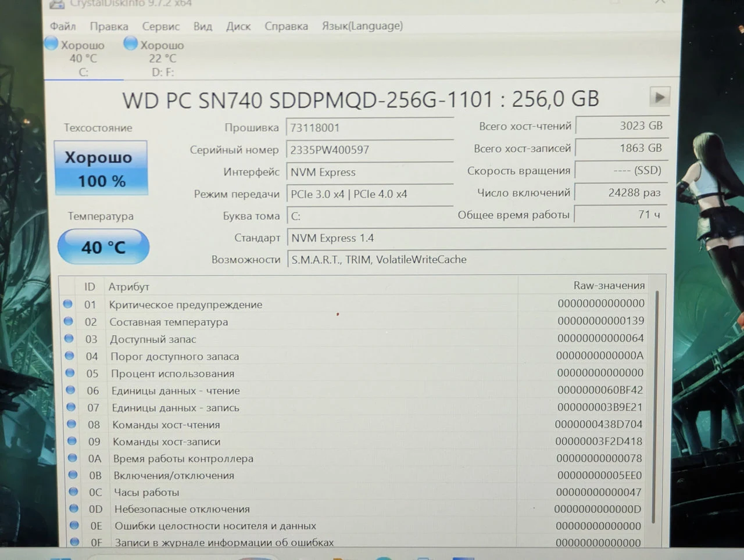744x560 pixels.
Task: Click status icon of Критическое предупреждение row
Action: (x=67, y=304)
